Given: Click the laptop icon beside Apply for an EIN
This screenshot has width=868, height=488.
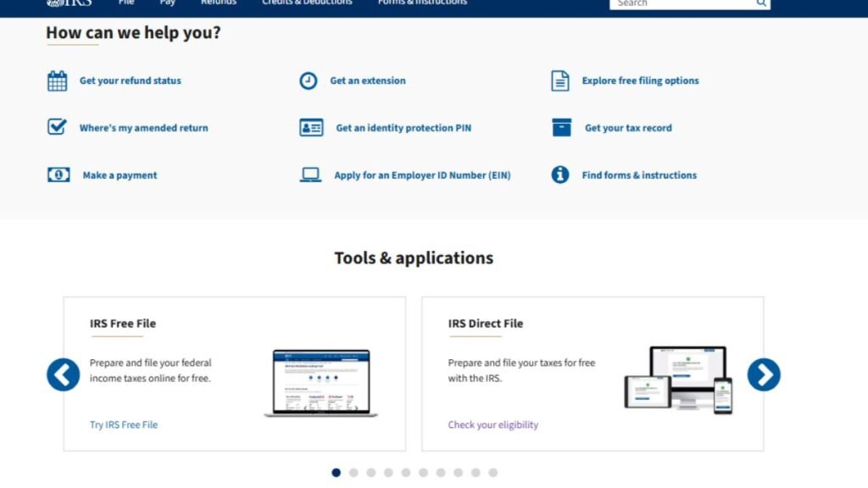Looking at the screenshot, I should (x=310, y=175).
